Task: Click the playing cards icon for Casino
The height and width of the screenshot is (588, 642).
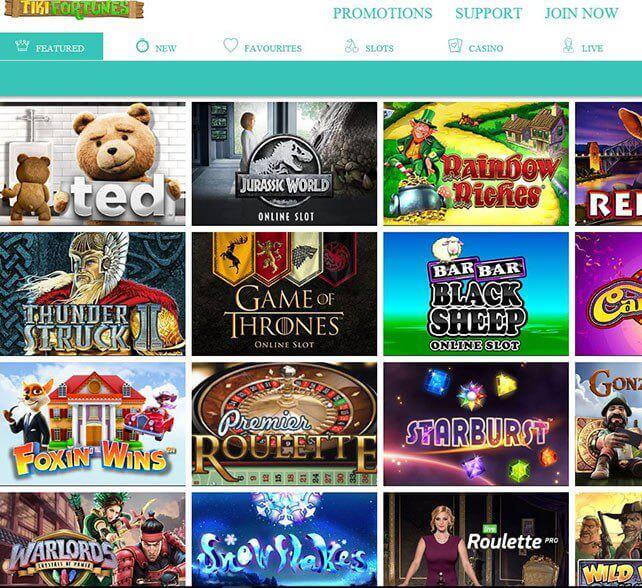Action: [455, 45]
